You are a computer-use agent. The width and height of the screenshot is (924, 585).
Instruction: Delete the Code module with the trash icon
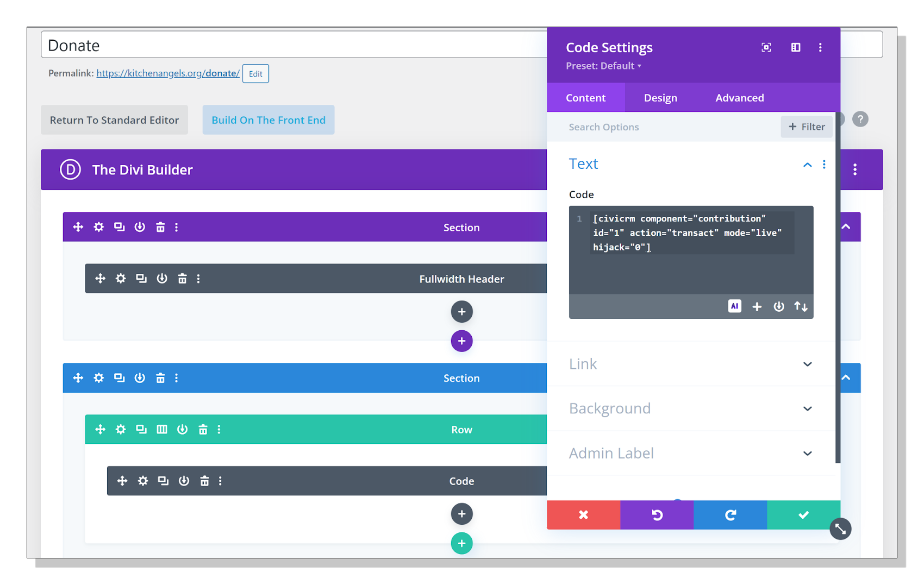(x=204, y=481)
